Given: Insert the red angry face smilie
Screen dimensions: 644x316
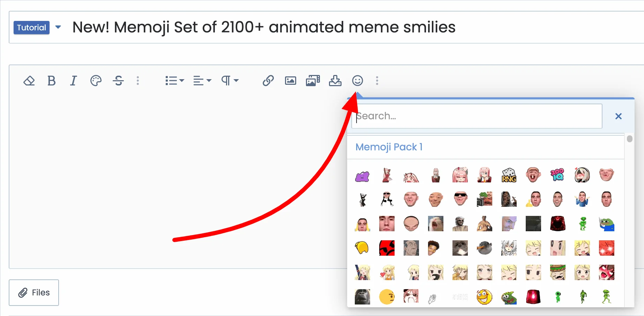Looking at the screenshot, I should 387,248.
